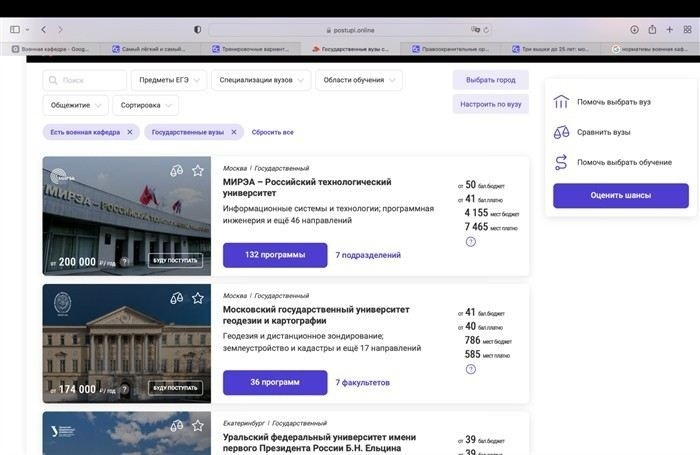Click 36 программ button
Image resolution: width=700 pixels, height=455 pixels.
click(x=275, y=382)
